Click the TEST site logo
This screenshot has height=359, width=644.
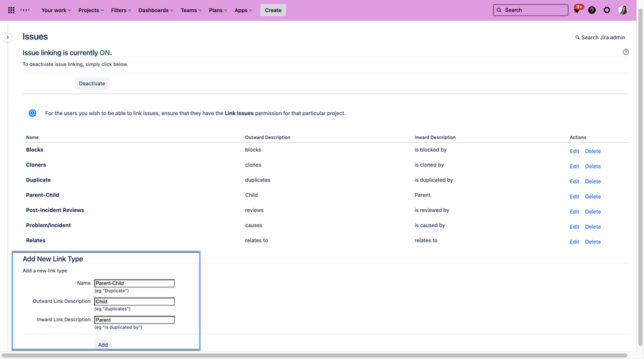(x=25, y=10)
